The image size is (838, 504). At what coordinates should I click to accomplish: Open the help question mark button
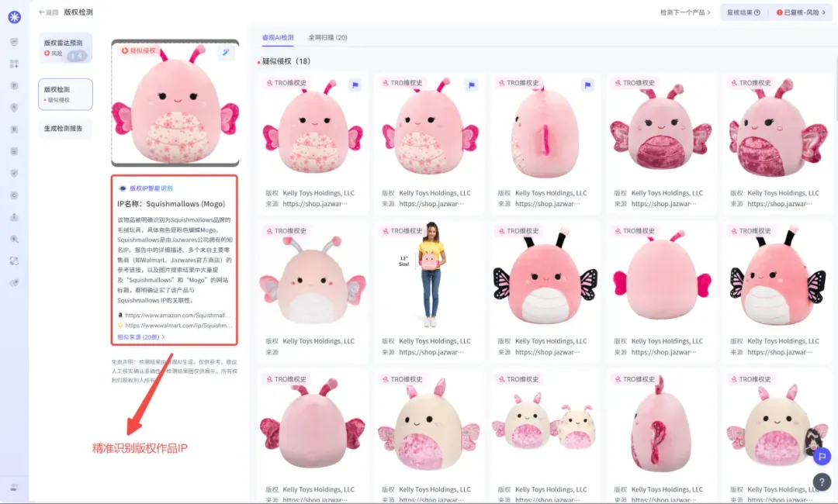(822, 482)
